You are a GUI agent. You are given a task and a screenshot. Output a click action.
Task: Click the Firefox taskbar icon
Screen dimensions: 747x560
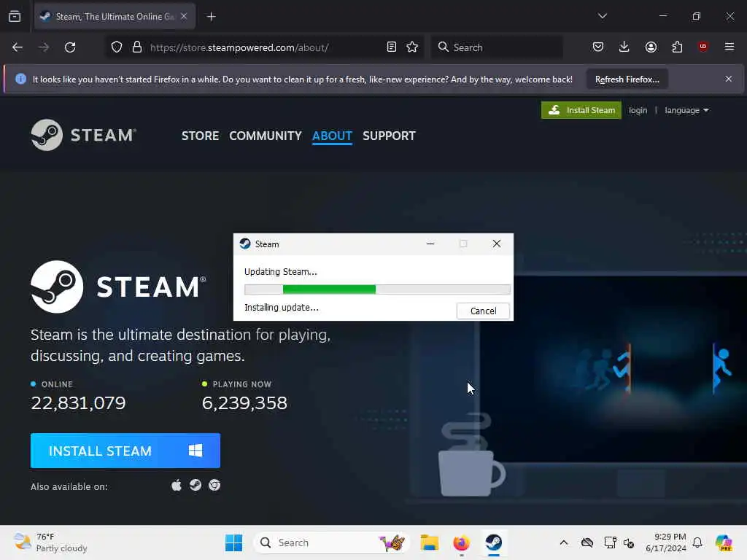click(461, 542)
